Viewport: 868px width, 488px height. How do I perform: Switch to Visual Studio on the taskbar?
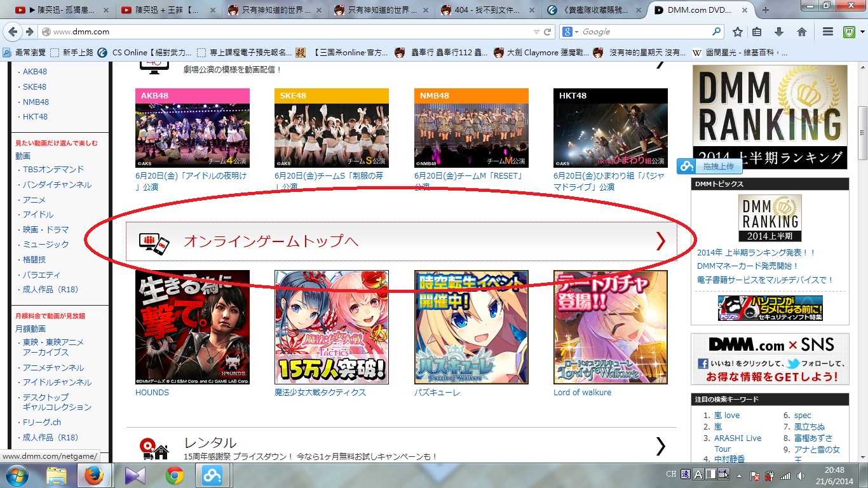(x=134, y=475)
